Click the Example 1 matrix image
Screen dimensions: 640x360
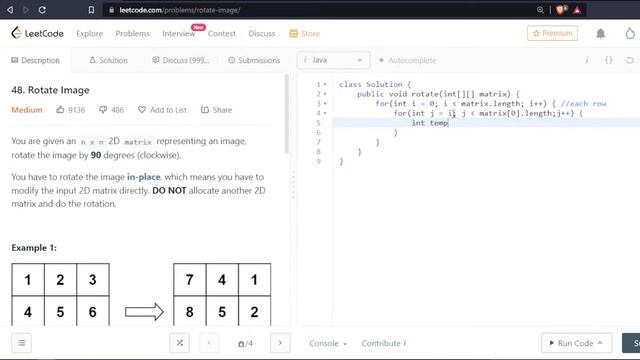141,295
